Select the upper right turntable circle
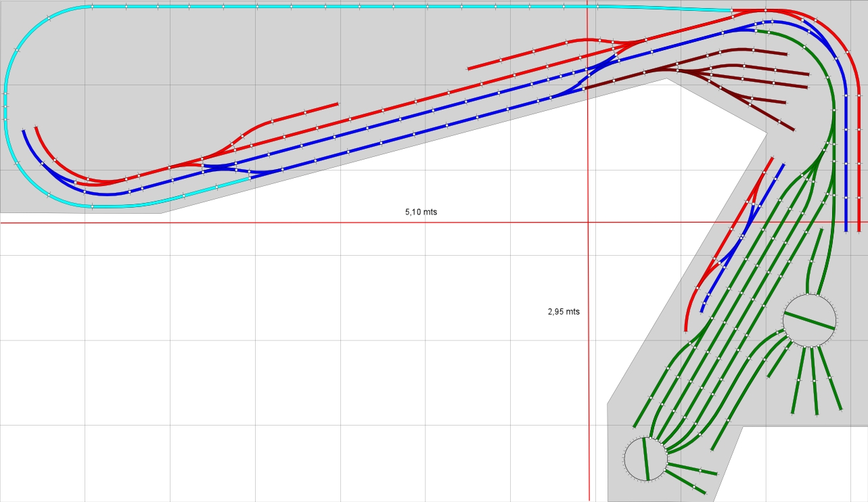Screen dimensions: 868x502 point(808,321)
